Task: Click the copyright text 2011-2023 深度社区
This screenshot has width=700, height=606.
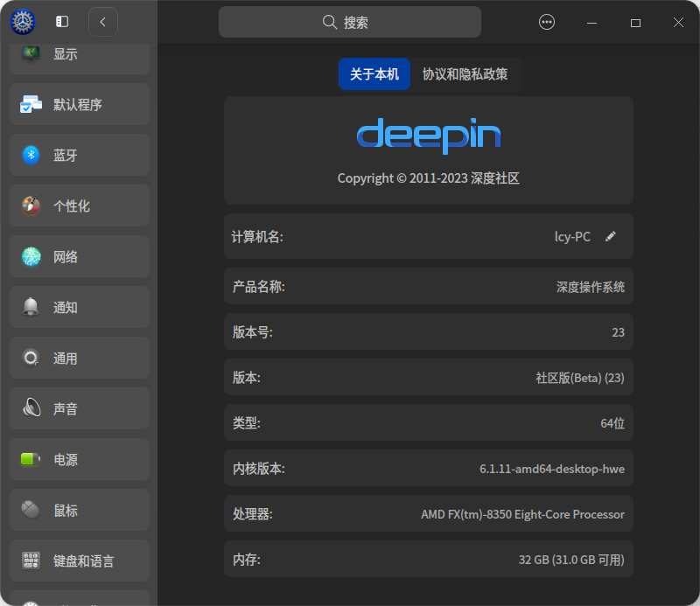Action: [429, 178]
